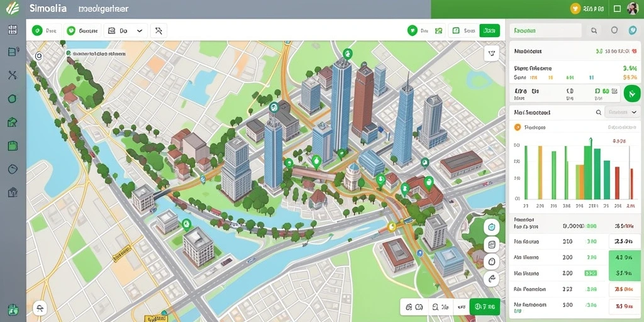
Task: Click the green map pin atop the tallest skyscraper
Action: tap(347, 53)
